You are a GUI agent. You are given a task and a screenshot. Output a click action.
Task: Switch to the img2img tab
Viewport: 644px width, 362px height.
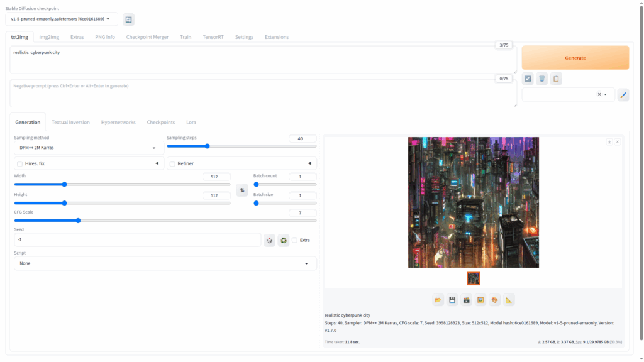[49, 37]
